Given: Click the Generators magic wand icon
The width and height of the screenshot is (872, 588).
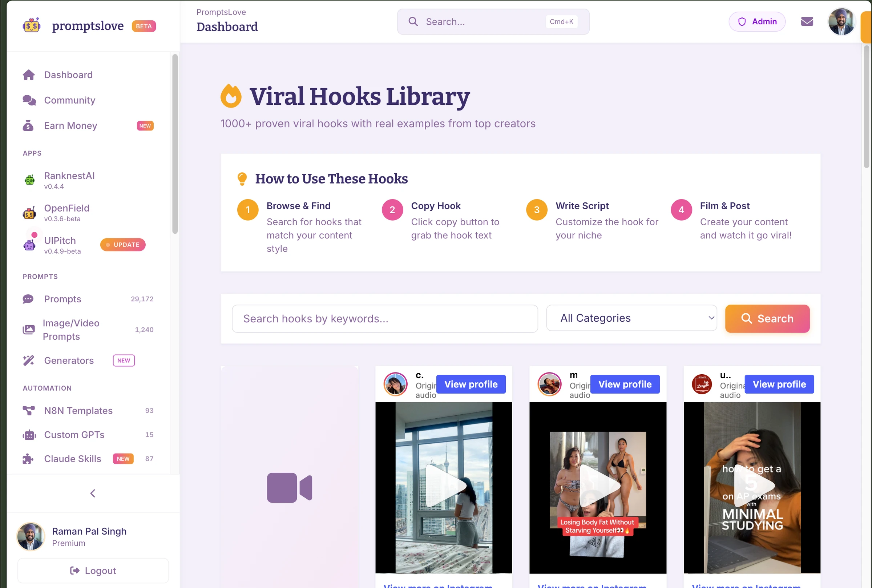Looking at the screenshot, I should click(28, 361).
